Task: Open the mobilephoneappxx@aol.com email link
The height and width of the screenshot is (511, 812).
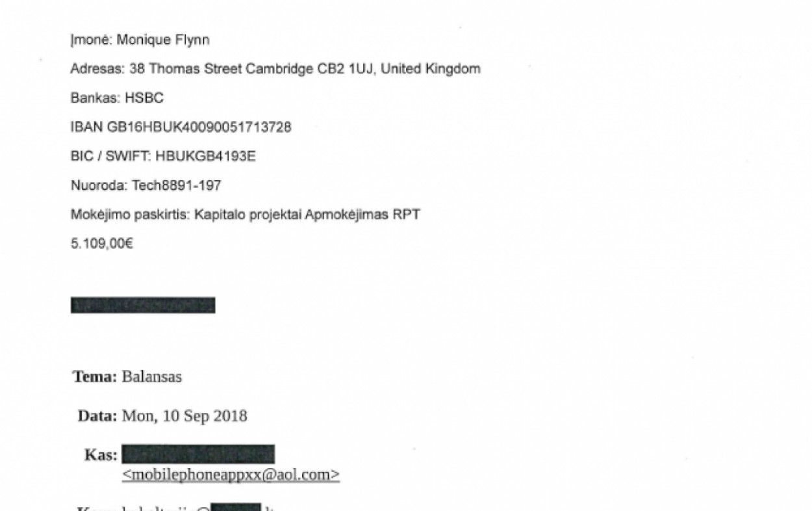Action: [x=231, y=475]
